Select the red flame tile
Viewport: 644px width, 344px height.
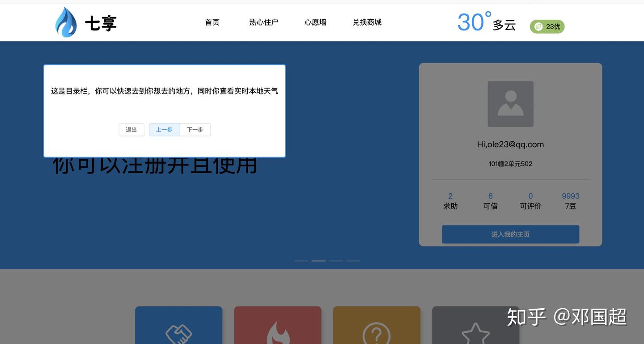point(277,327)
